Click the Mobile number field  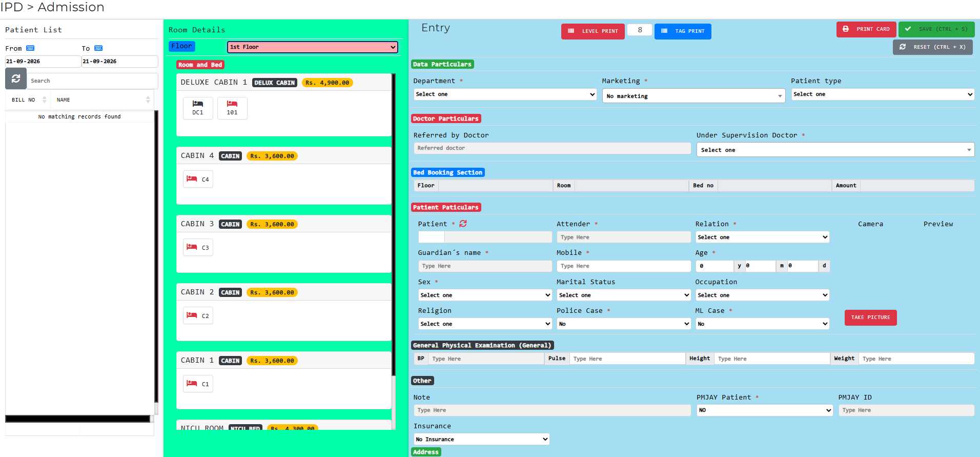pos(624,266)
